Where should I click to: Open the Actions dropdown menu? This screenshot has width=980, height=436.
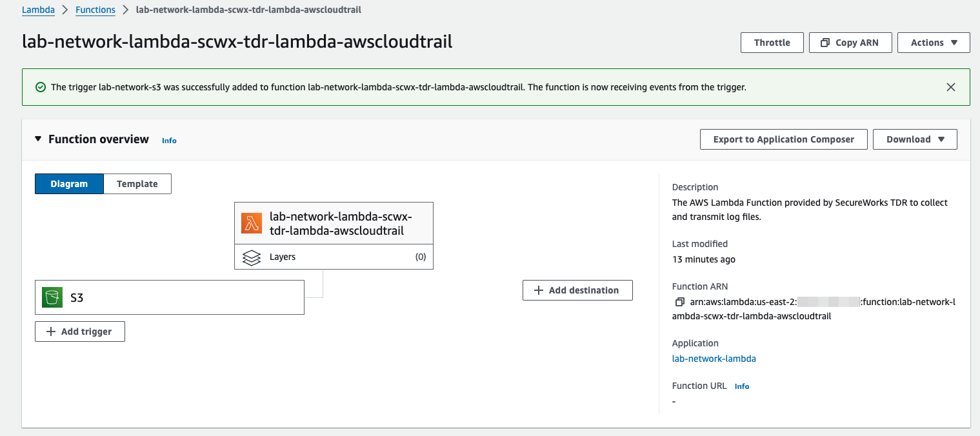934,43
